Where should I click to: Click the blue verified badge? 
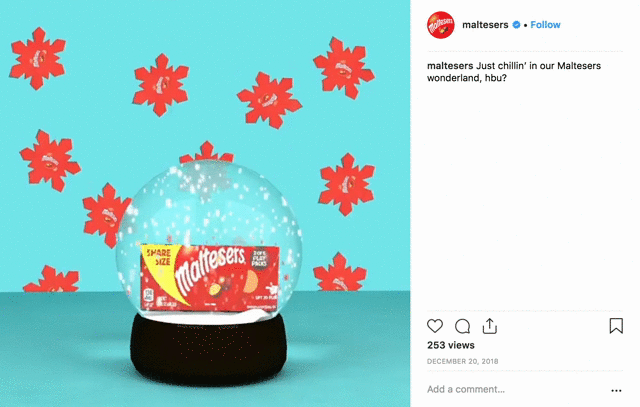tap(516, 25)
